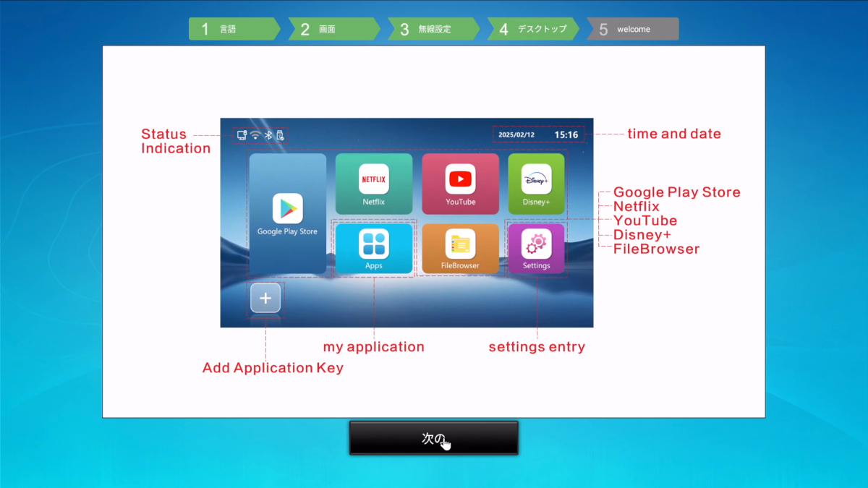Select step 5 welcome

point(633,29)
